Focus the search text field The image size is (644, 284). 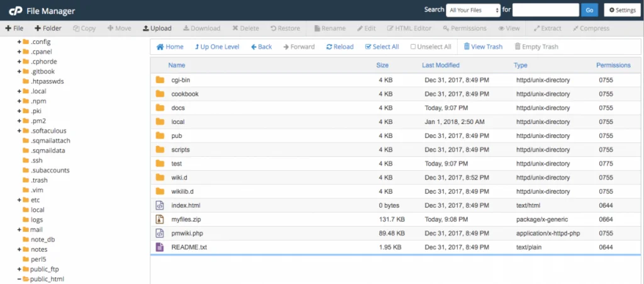pos(545,10)
